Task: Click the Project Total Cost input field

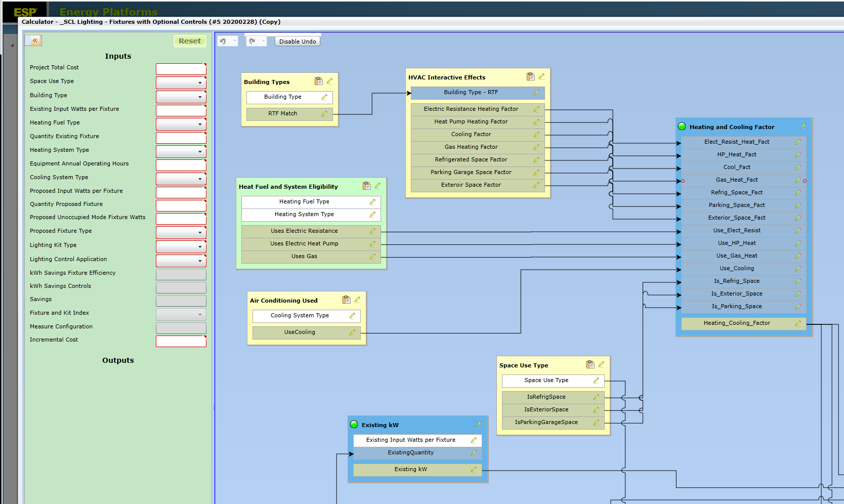Action: click(181, 69)
